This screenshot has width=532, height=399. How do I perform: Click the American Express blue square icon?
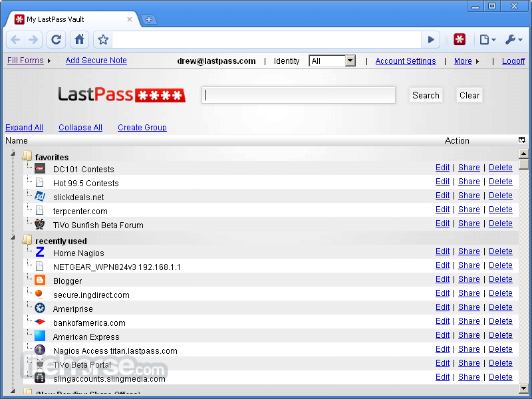(x=40, y=336)
